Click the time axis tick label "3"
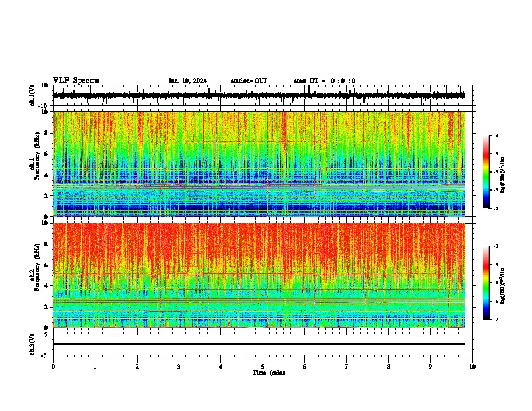 coord(179,367)
